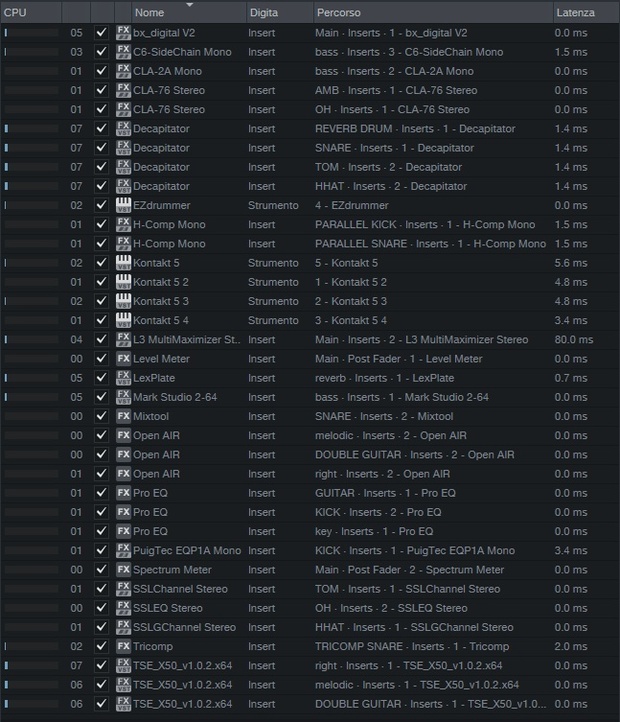This screenshot has height=722, width=620.
Task: Select the 'PARALLEL SNARE' H-Comp Mono path
Action: click(431, 244)
